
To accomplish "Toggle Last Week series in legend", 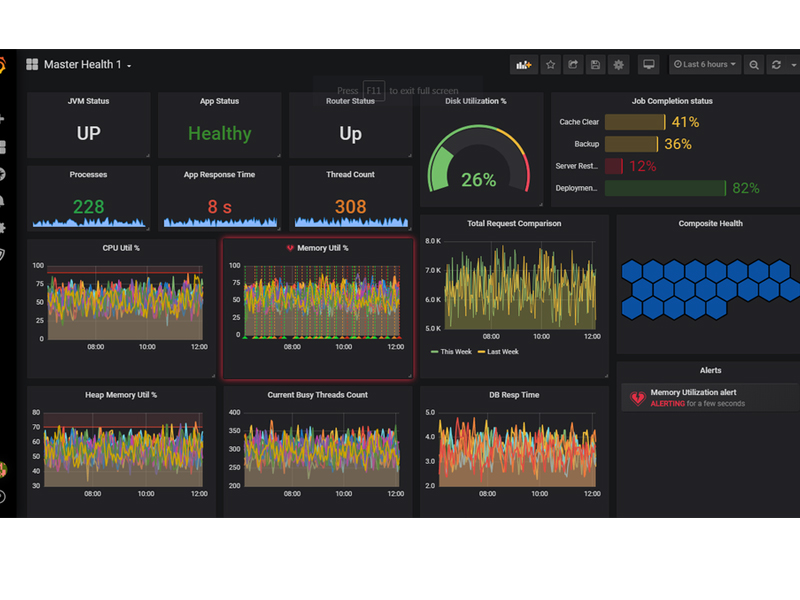I will [x=499, y=352].
